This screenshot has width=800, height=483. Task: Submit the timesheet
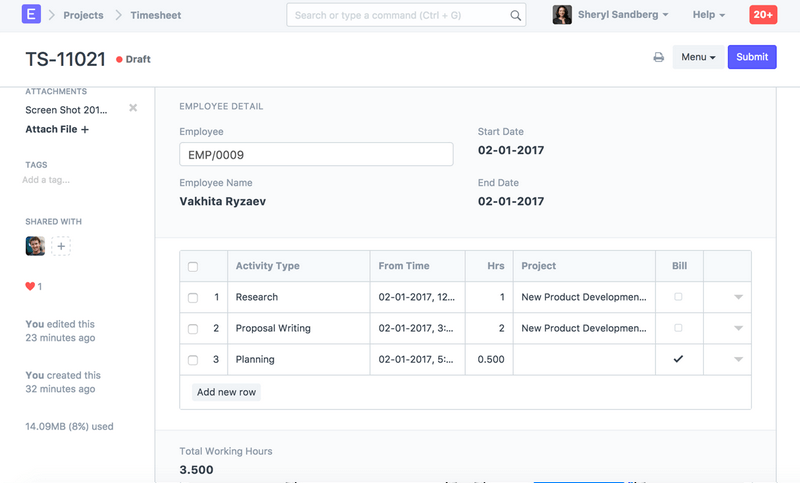(752, 58)
